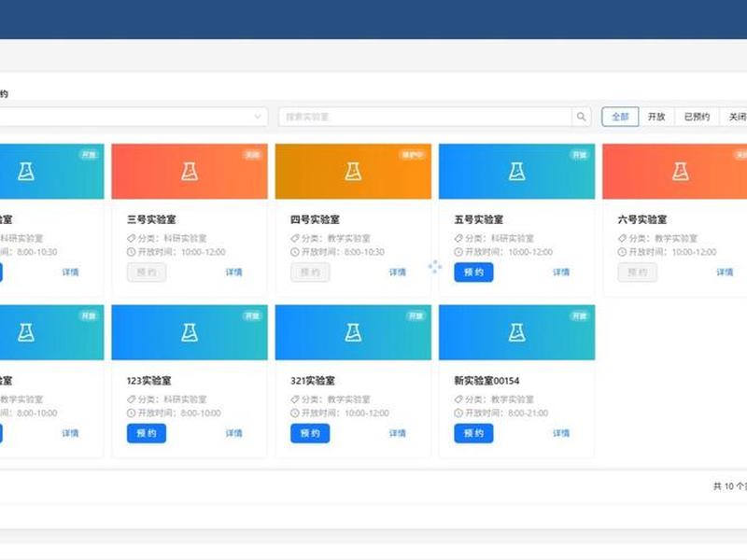This screenshot has width=747, height=560.
Task: Open the category dropdown beside the search box
Action: point(134,117)
